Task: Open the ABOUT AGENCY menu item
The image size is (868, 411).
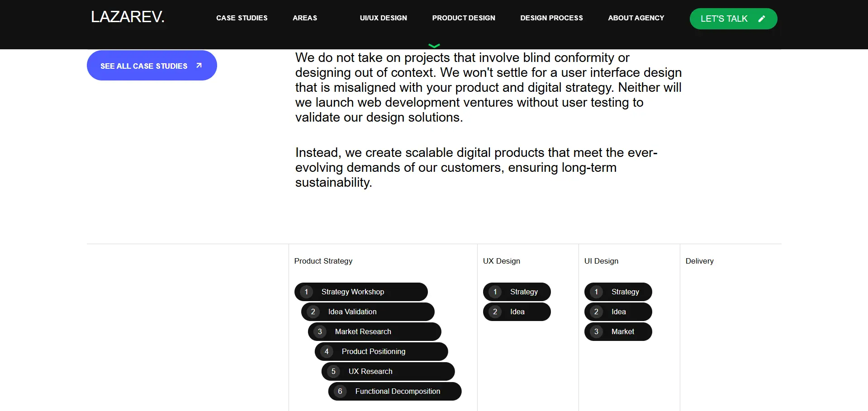Action: tap(636, 18)
